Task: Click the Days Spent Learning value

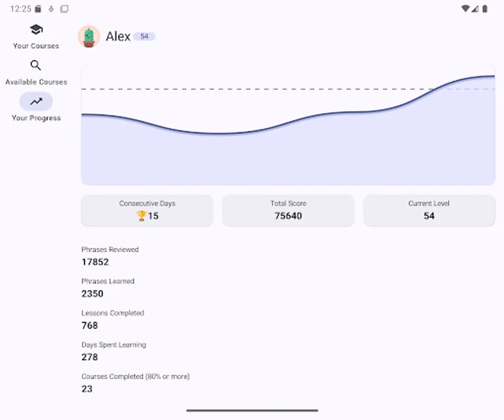Action: click(x=89, y=357)
